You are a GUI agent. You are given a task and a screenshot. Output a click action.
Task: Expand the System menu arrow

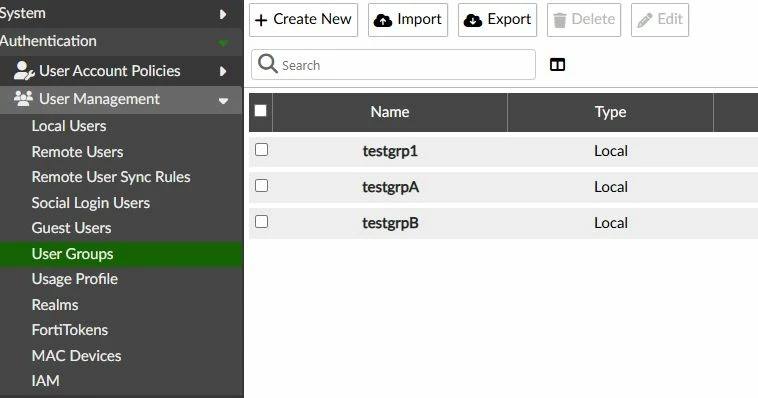[x=223, y=14]
